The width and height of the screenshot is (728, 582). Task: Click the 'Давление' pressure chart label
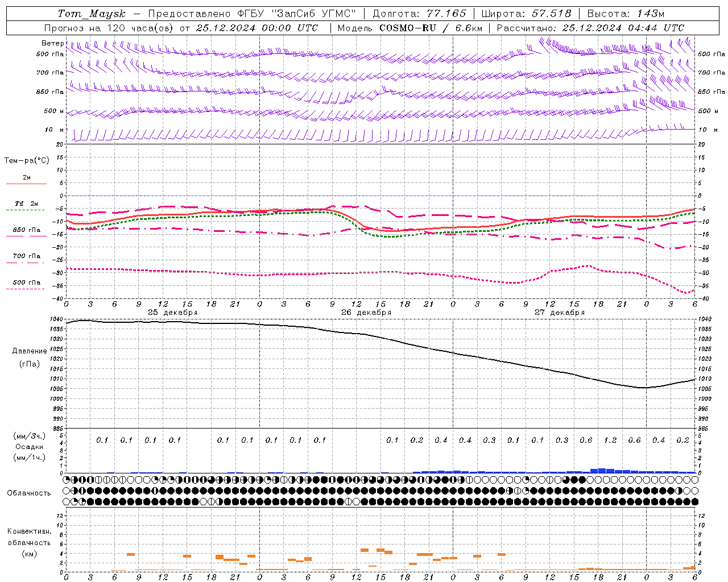[x=29, y=351]
